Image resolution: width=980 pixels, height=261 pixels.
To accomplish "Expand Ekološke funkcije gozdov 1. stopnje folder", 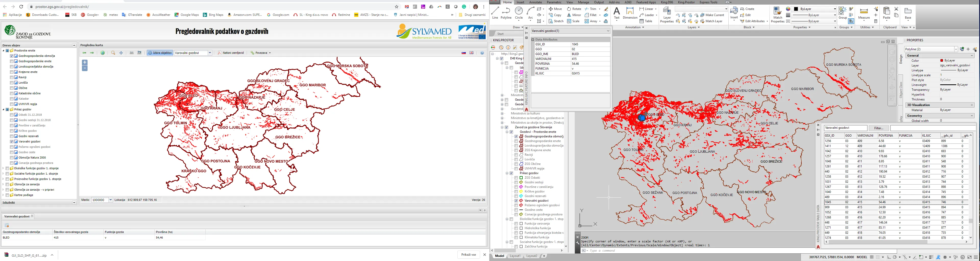I will pos(3,168).
